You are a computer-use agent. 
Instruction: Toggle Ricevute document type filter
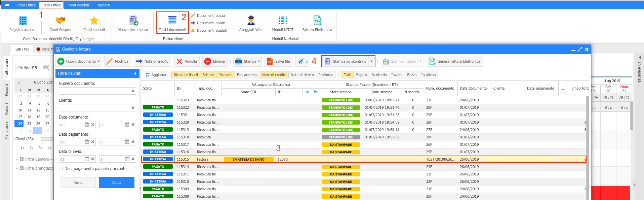coord(225,75)
